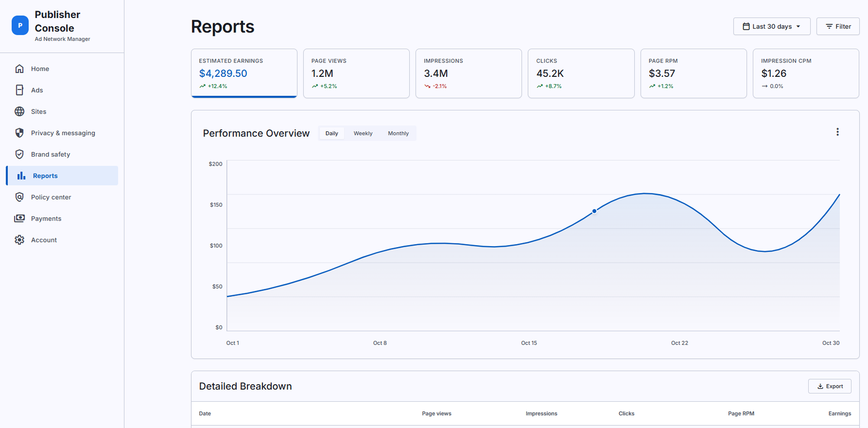Click the 3.4M impressions value
Screen dimensions: 868x428
pos(436,73)
